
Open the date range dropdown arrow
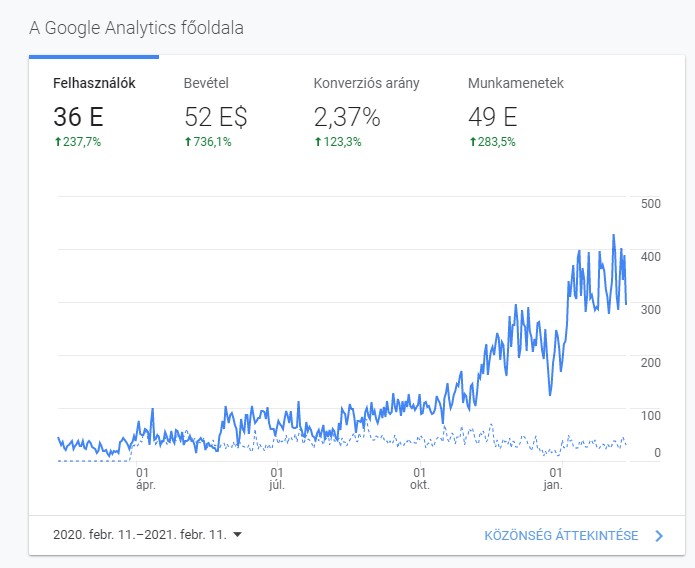[x=238, y=535]
